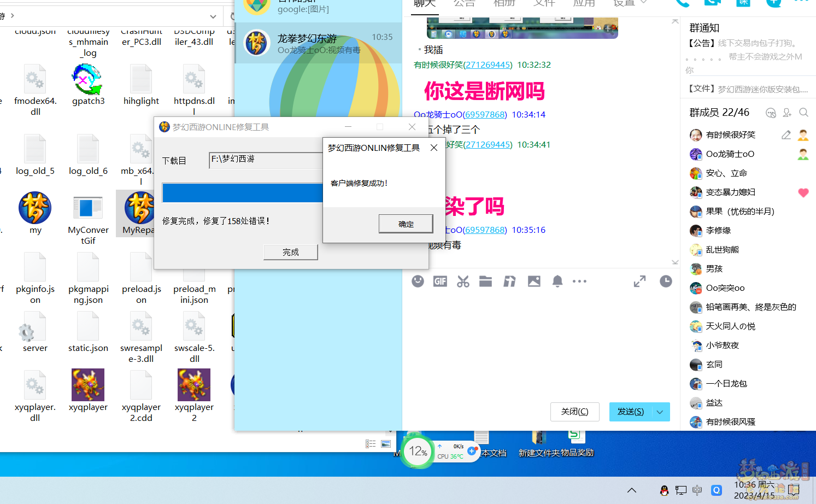Open the three-dots more tools menu
816x504 pixels.
pos(579,282)
